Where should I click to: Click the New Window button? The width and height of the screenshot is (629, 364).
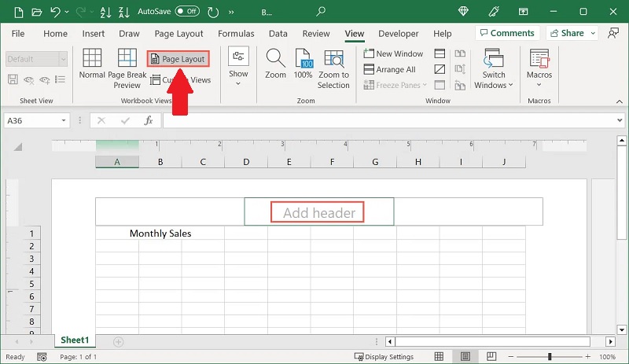(x=393, y=53)
